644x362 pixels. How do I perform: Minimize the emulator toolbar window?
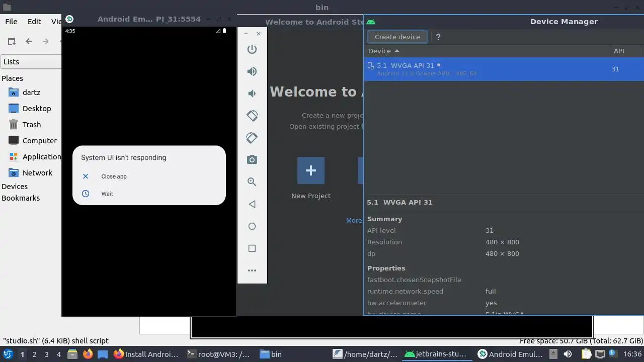click(246, 34)
